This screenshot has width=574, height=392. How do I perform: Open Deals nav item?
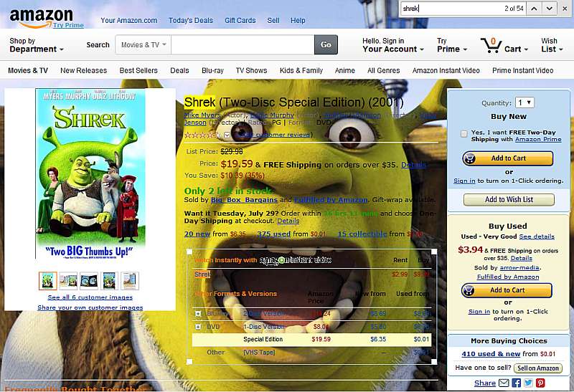[x=179, y=70]
